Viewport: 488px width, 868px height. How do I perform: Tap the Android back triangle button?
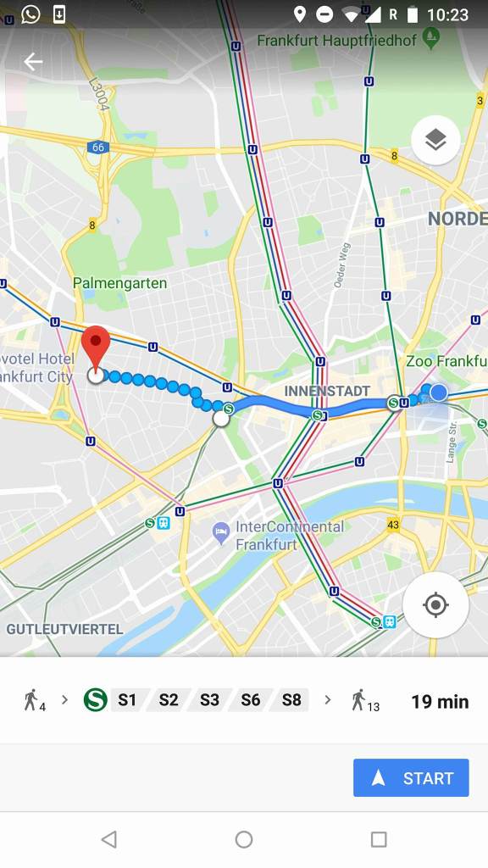pyautogui.click(x=109, y=840)
